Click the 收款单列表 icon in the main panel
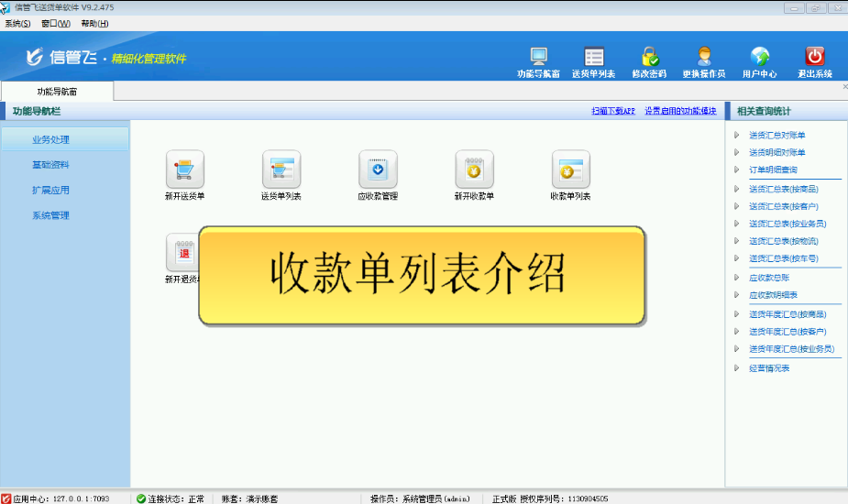The image size is (848, 504). [x=570, y=170]
